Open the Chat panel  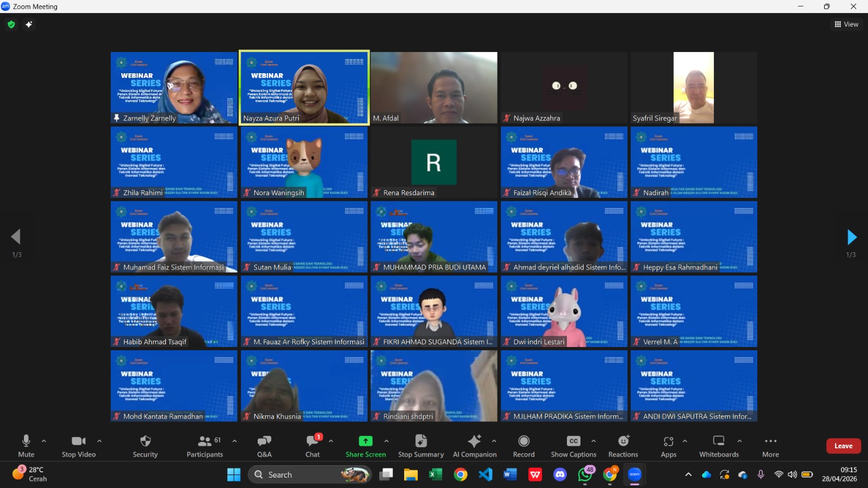[x=313, y=445]
